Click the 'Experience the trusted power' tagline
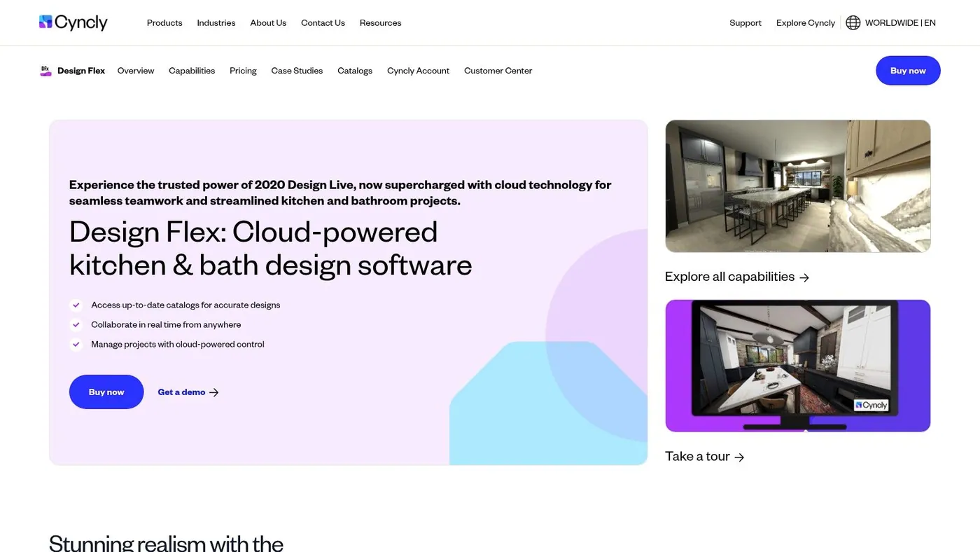The image size is (980, 552). tap(340, 193)
